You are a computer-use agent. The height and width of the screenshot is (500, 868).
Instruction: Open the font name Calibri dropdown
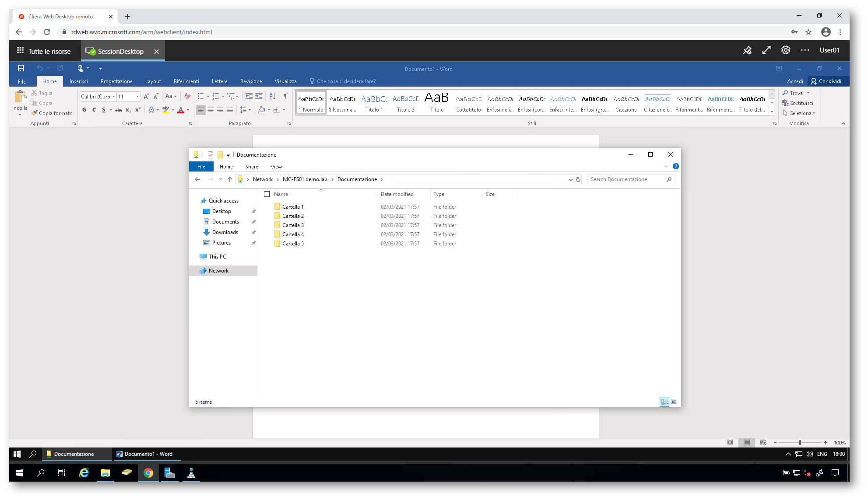(x=113, y=97)
